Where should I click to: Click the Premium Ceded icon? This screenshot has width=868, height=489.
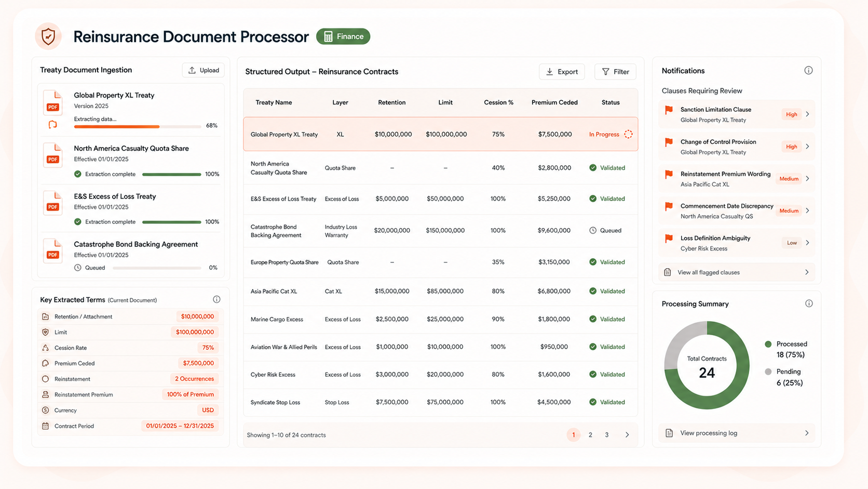point(46,363)
